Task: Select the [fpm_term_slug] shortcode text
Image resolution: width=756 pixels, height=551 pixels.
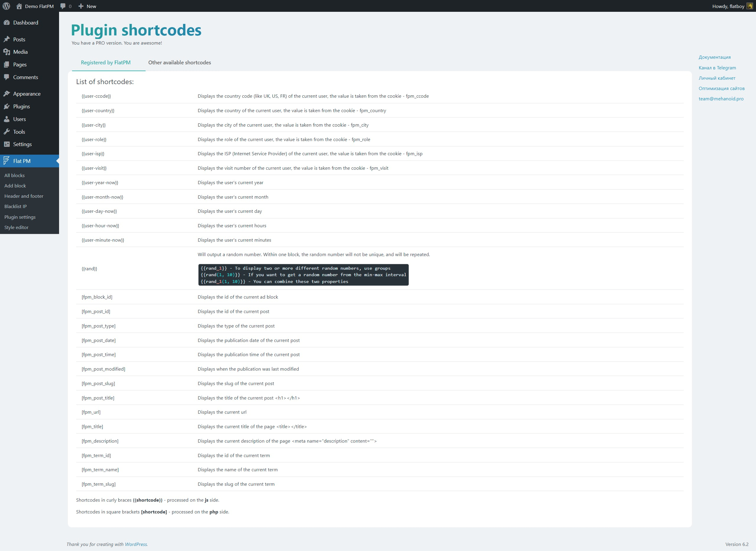Action: [98, 484]
